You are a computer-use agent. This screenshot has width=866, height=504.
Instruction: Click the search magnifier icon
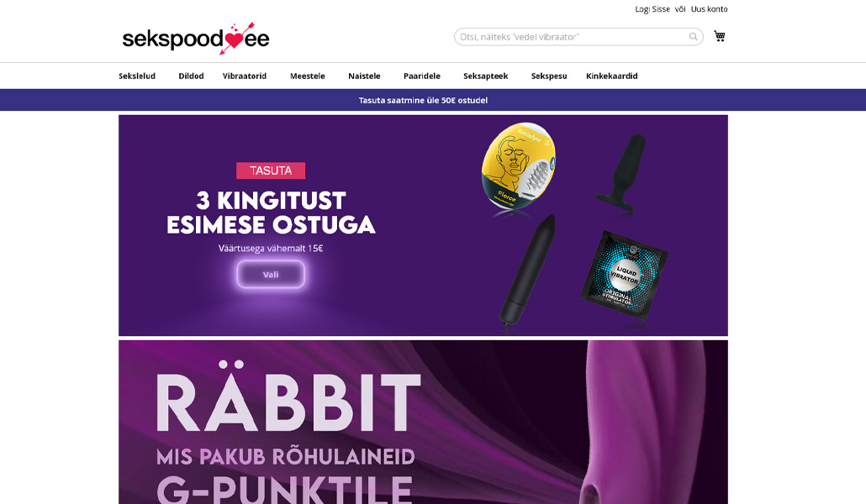click(x=693, y=37)
